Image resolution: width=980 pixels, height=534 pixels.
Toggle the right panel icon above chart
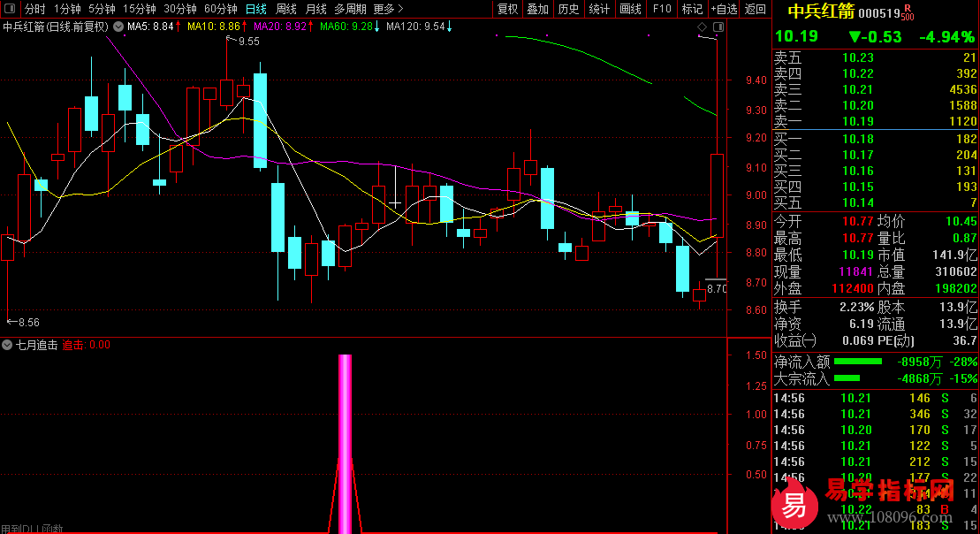(718, 27)
